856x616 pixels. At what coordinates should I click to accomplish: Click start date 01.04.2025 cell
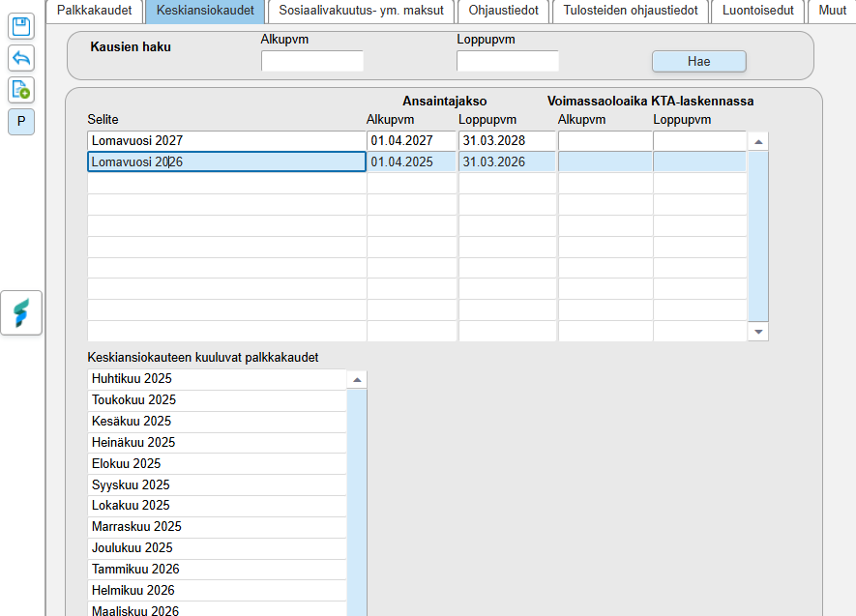click(412, 162)
